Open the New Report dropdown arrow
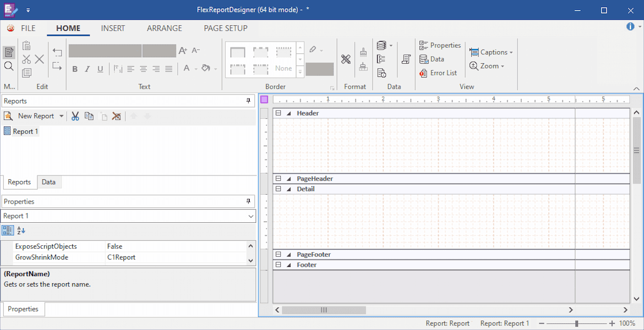Viewport: 644px width, 330px height. click(x=61, y=116)
